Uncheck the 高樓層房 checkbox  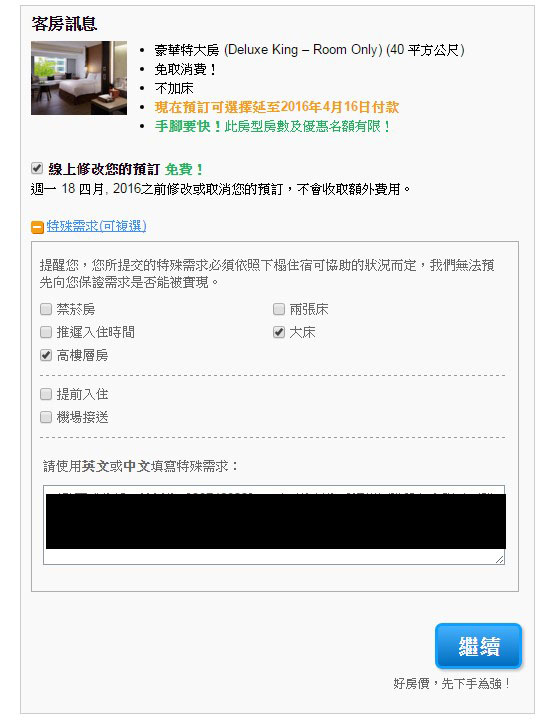click(x=46, y=355)
